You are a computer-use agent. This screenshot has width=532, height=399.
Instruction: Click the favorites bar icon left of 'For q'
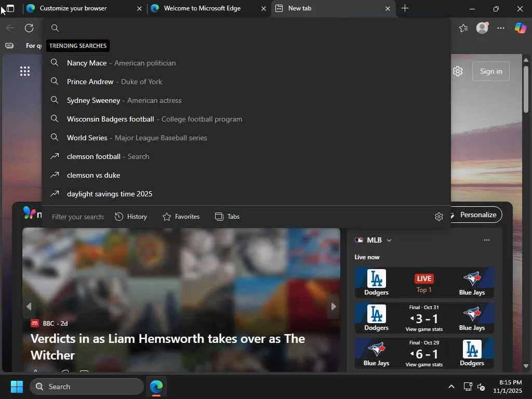[x=9, y=46]
